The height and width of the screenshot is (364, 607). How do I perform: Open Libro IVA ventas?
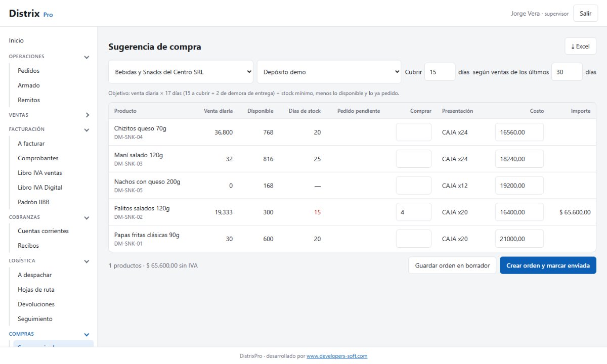click(x=39, y=173)
